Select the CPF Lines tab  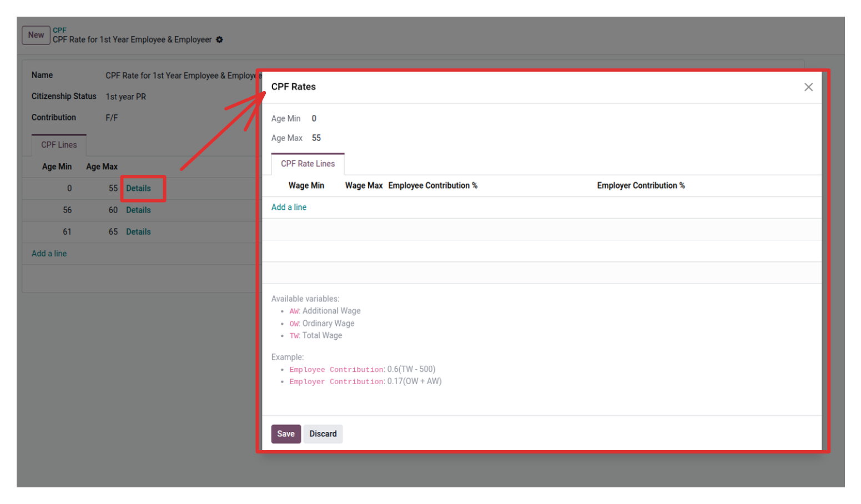tap(59, 145)
